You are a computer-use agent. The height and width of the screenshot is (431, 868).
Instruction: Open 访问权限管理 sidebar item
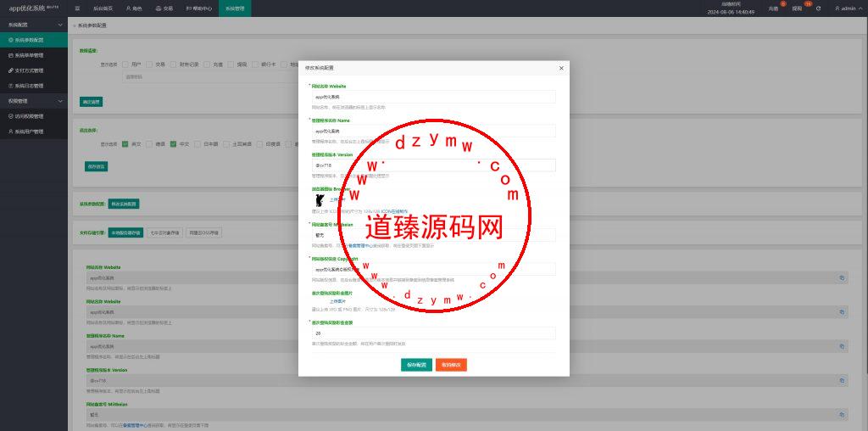(34, 116)
